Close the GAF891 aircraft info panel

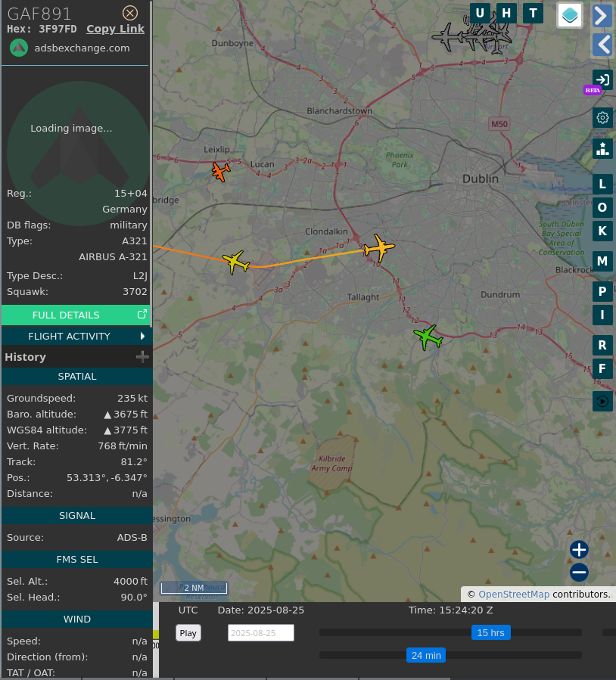point(129,13)
